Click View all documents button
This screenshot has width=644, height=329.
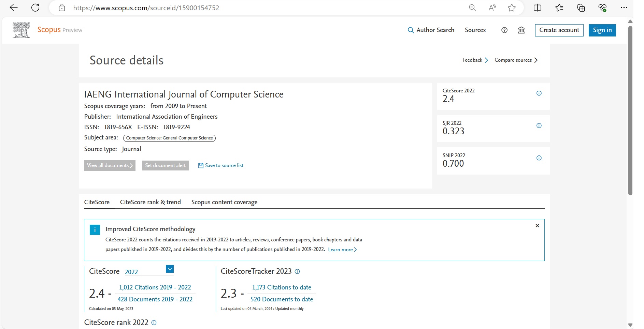click(x=110, y=165)
